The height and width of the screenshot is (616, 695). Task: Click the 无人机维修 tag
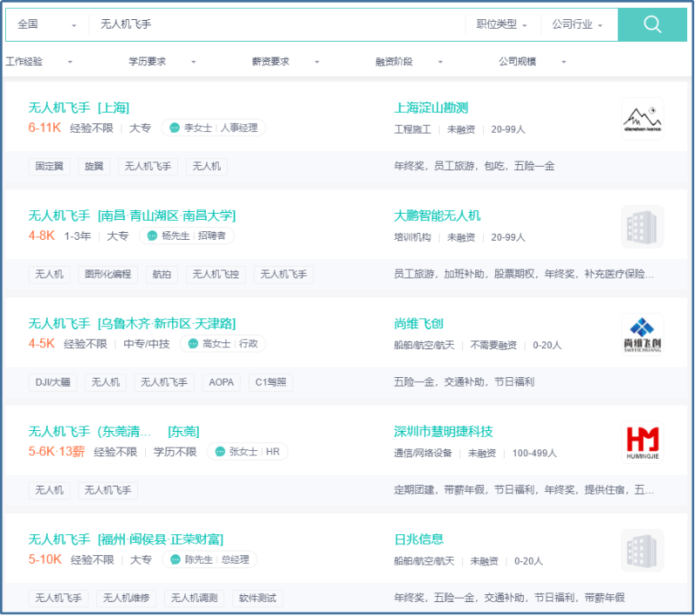click(126, 599)
